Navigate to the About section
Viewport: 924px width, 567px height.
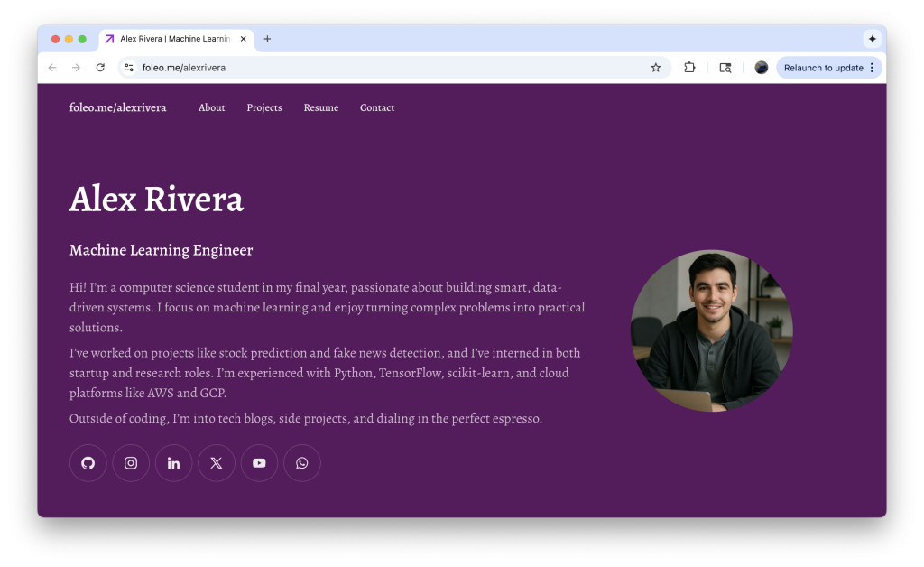click(x=212, y=107)
